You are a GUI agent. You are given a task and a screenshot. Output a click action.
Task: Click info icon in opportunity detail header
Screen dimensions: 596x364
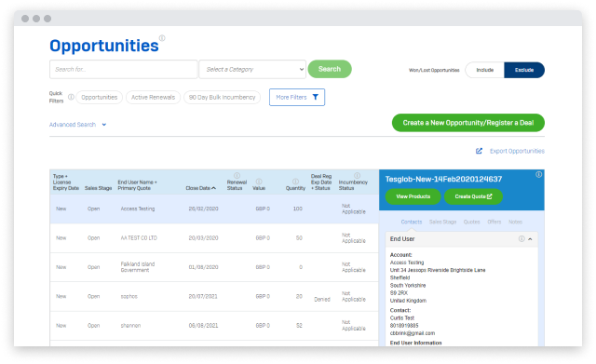pos(538,174)
